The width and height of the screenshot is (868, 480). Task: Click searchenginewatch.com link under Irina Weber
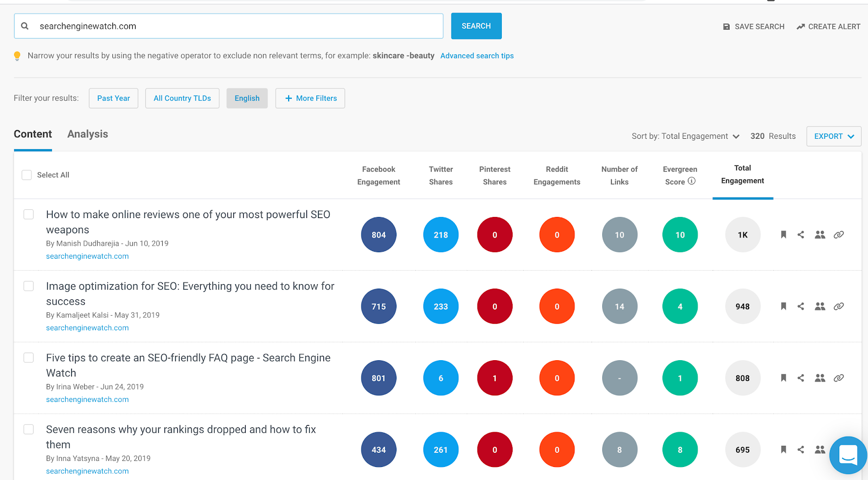87,400
